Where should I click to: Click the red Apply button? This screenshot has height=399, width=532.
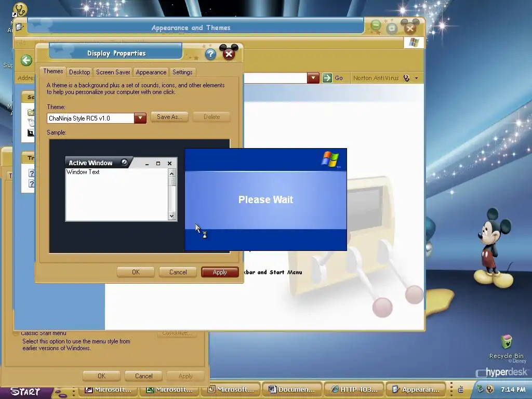(x=220, y=272)
